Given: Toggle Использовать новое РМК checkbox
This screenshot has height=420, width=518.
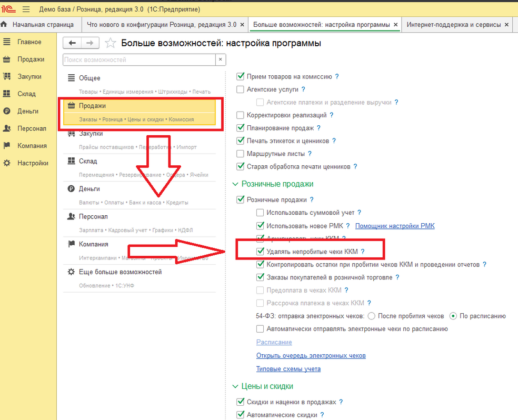Looking at the screenshot, I should pyautogui.click(x=260, y=225).
